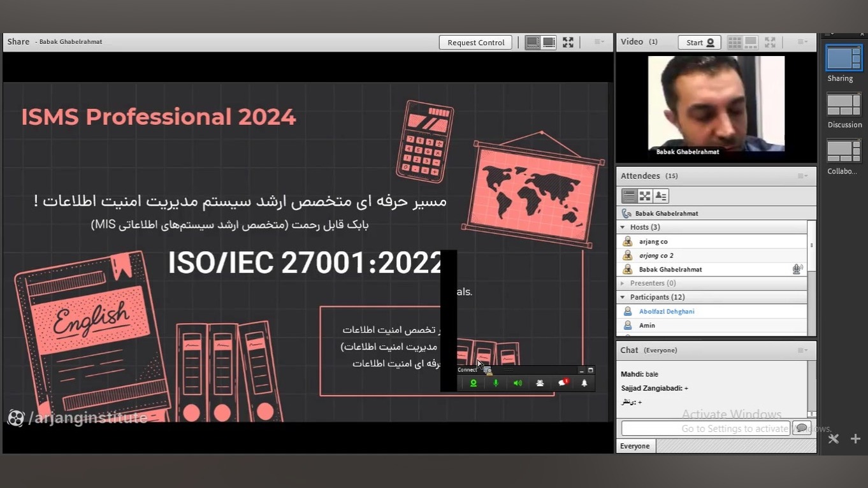Send the chat message
The height and width of the screenshot is (488, 868).
(801, 428)
